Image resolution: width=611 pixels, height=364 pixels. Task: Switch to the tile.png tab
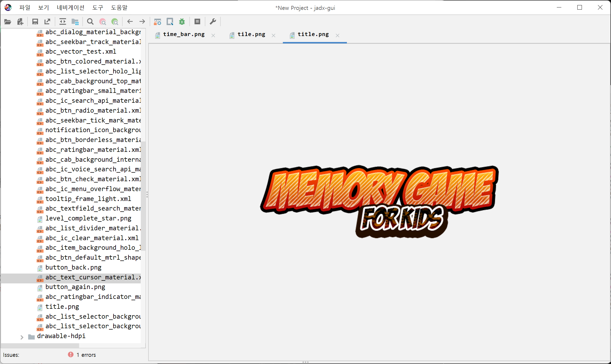click(x=251, y=34)
